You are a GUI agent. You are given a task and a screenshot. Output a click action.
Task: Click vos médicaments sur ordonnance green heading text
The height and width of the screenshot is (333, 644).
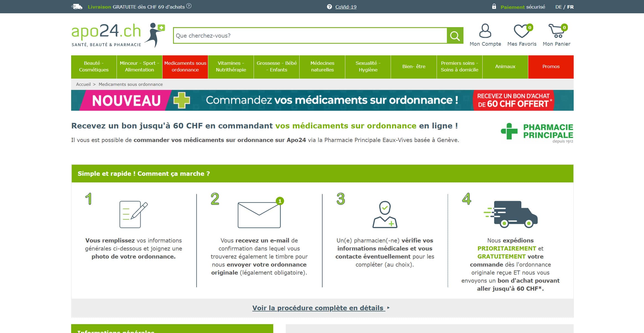pyautogui.click(x=346, y=126)
